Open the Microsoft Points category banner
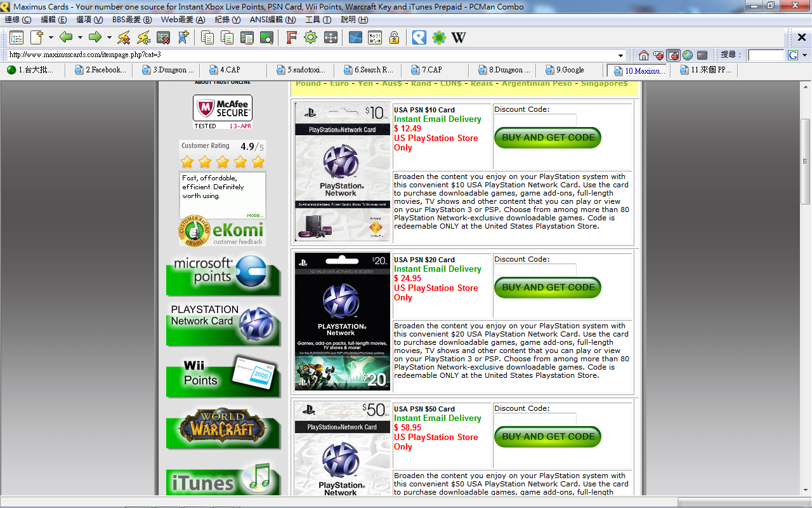 pos(223,275)
